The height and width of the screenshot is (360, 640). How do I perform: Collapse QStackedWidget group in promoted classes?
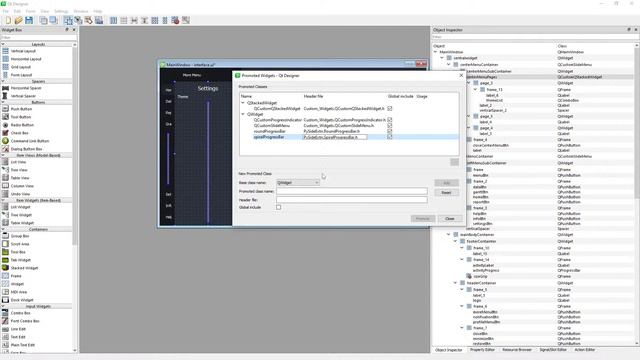243,103
